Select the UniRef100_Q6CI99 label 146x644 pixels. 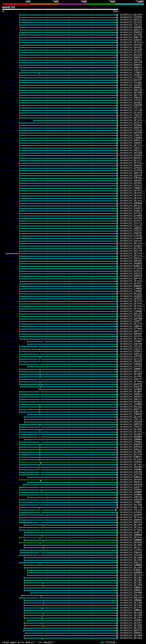coord(131,95)
